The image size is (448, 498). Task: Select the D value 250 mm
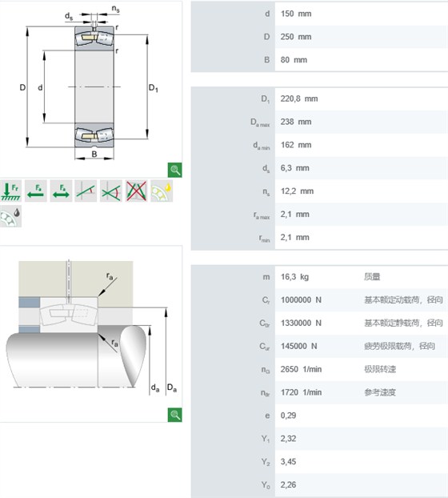[x=296, y=37]
